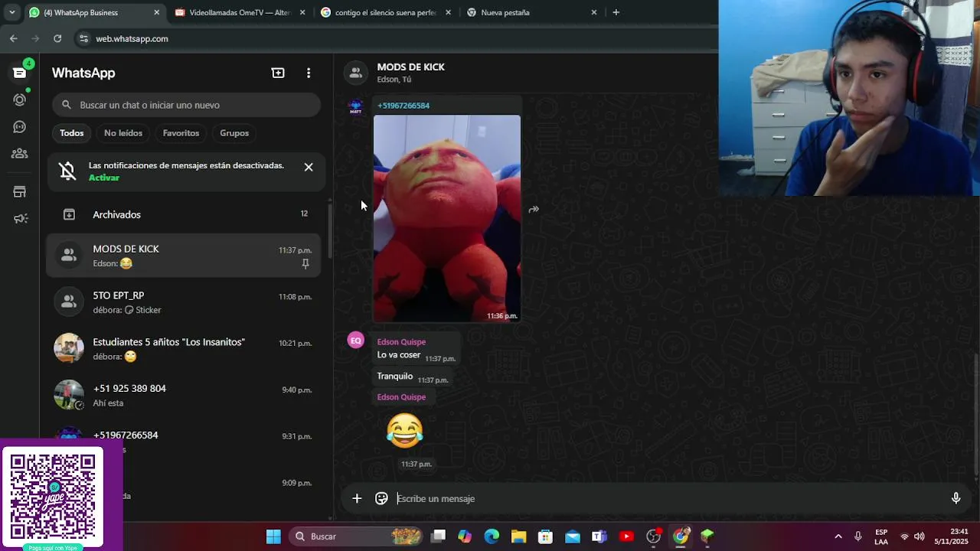Open the Channels sidebar icon
Viewport: 980px width, 551px height.
(20, 127)
